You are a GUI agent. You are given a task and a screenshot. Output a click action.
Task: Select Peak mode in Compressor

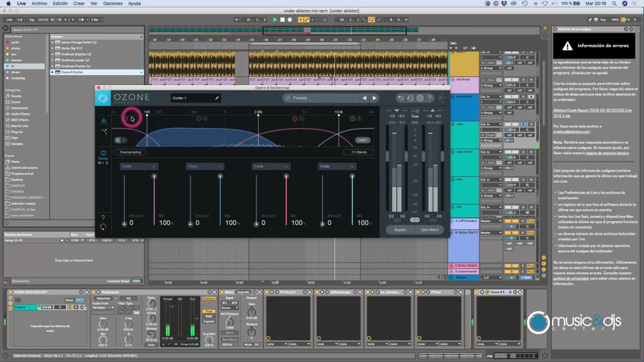click(209, 312)
